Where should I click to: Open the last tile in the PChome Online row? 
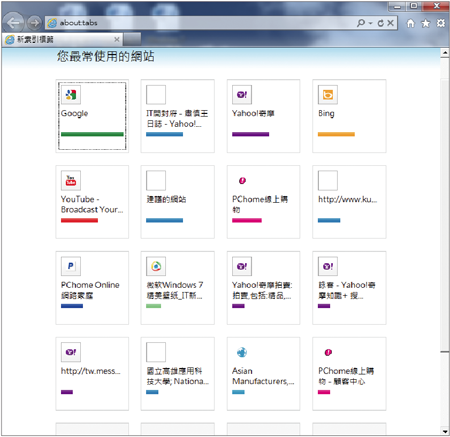point(349,288)
